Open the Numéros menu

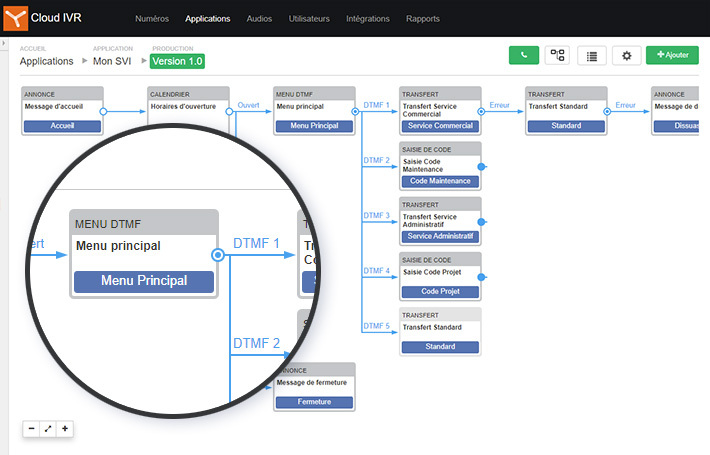click(x=152, y=18)
